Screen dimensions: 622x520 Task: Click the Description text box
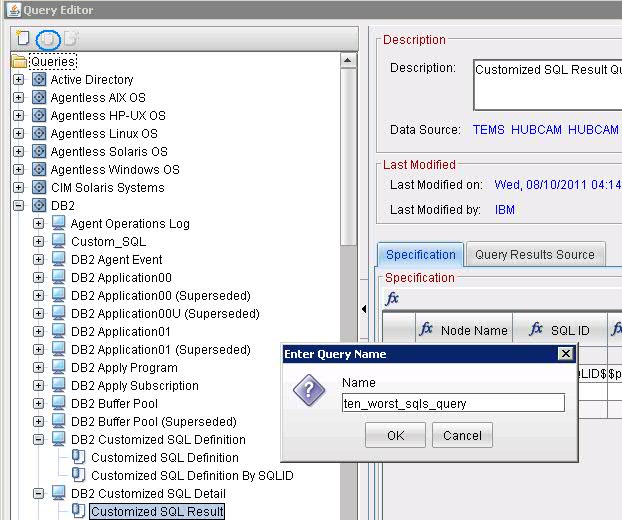547,85
